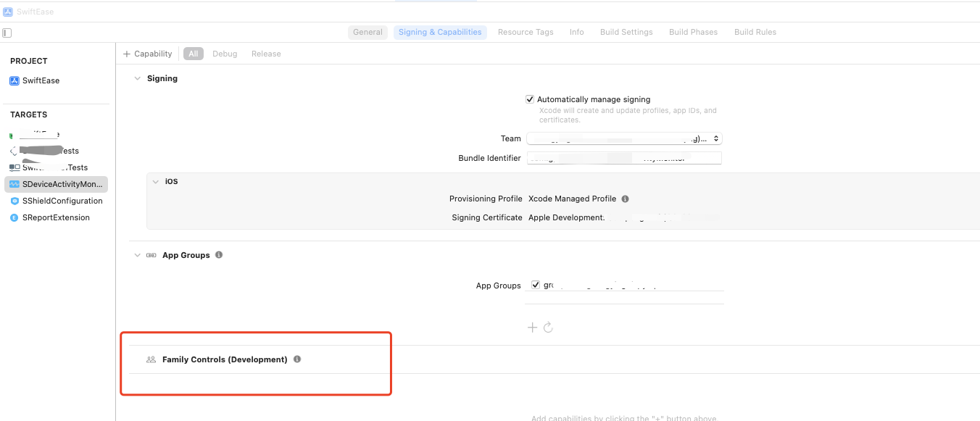Click the SShieldConfiguration shield icon
Screen dimensions: 980x421
[x=14, y=201]
